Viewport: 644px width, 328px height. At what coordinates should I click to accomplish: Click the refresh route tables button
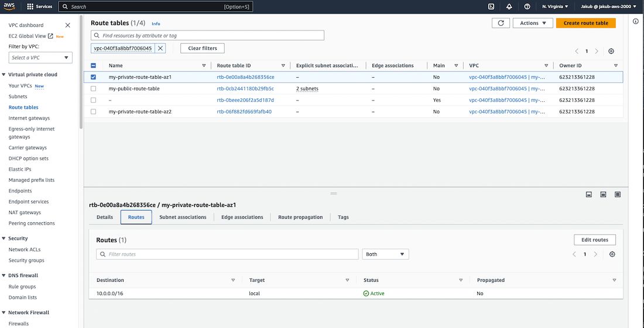[x=501, y=23]
